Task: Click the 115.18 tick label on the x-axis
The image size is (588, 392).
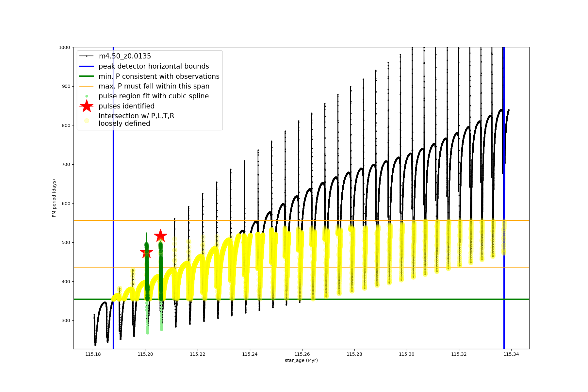Action: [x=93, y=354]
